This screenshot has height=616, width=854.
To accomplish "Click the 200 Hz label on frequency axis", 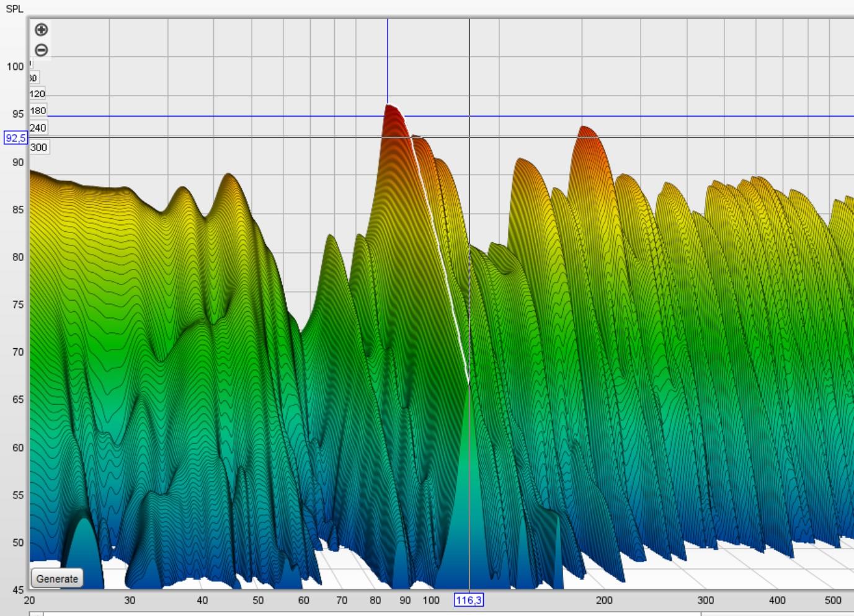I will (x=603, y=600).
